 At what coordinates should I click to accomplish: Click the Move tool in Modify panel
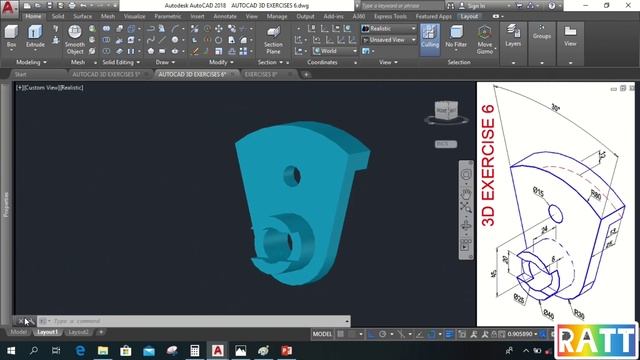219,29
